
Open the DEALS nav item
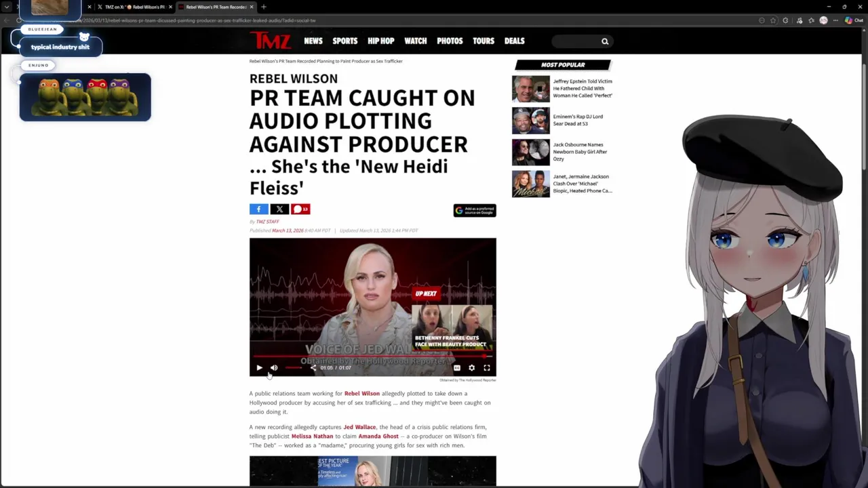tap(515, 41)
